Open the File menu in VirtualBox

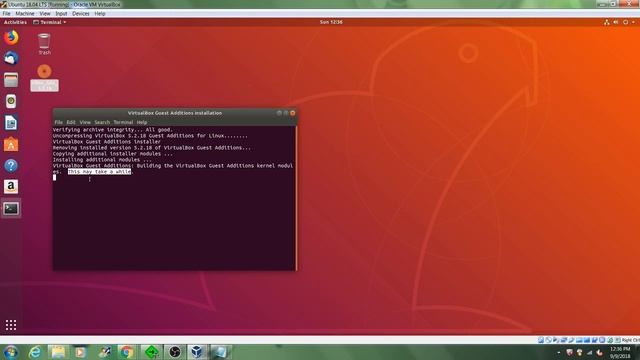(x=7, y=13)
